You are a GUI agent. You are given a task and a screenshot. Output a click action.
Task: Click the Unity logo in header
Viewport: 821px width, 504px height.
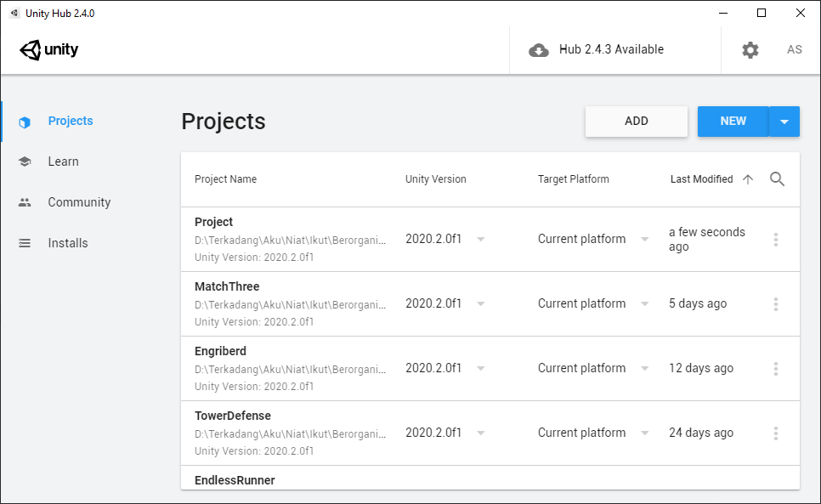(x=49, y=50)
